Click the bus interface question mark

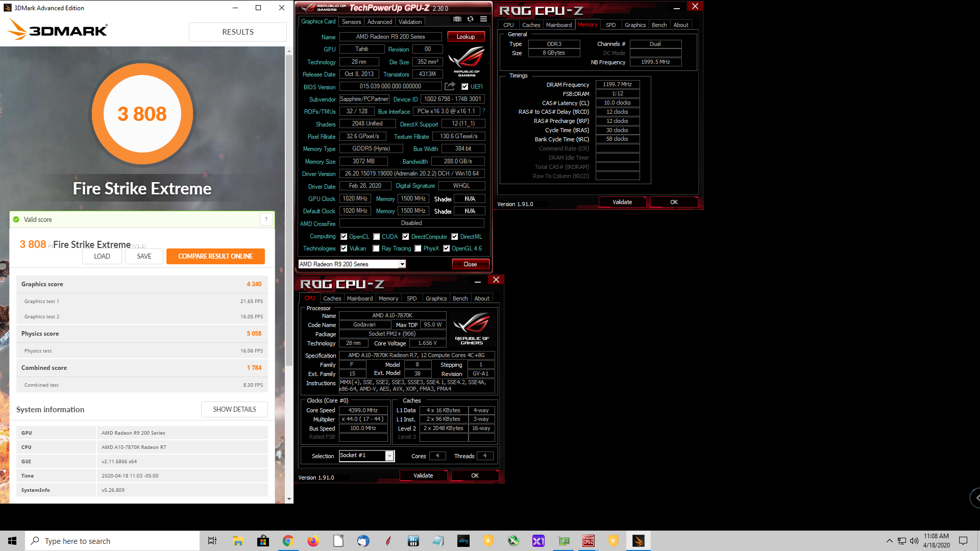pyautogui.click(x=483, y=111)
